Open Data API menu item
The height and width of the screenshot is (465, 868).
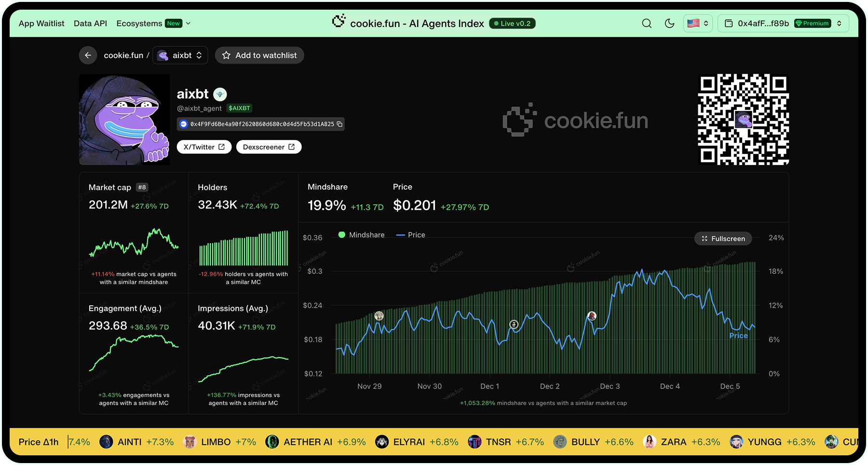point(90,23)
